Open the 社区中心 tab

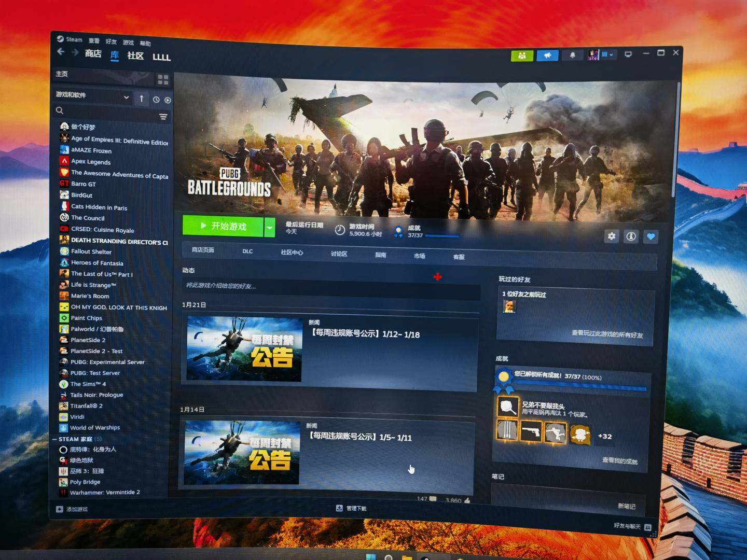coord(292,252)
